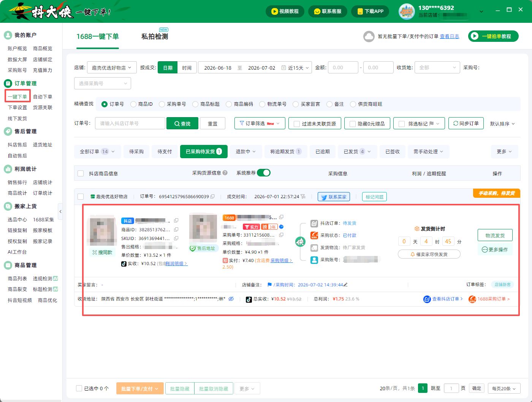Open the 查看日志 link

click(x=450, y=37)
